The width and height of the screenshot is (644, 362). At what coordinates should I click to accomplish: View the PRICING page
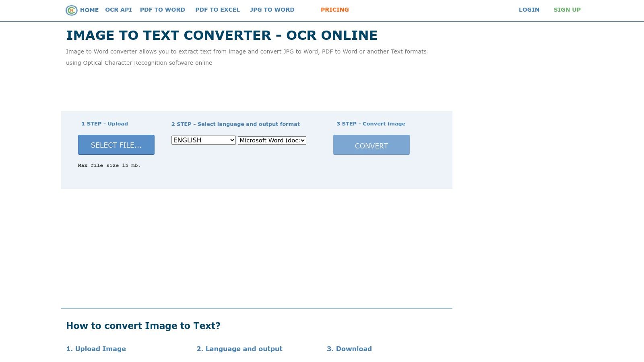334,10
